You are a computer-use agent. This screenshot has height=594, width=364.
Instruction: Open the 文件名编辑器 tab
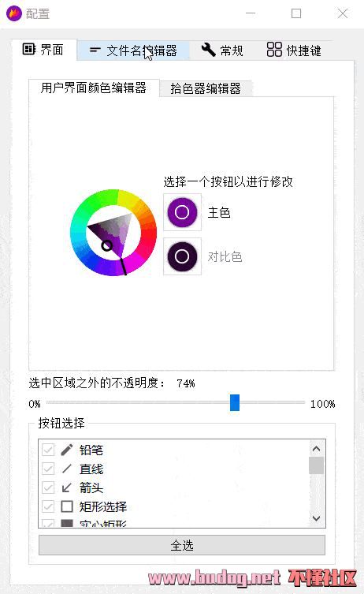(x=133, y=50)
